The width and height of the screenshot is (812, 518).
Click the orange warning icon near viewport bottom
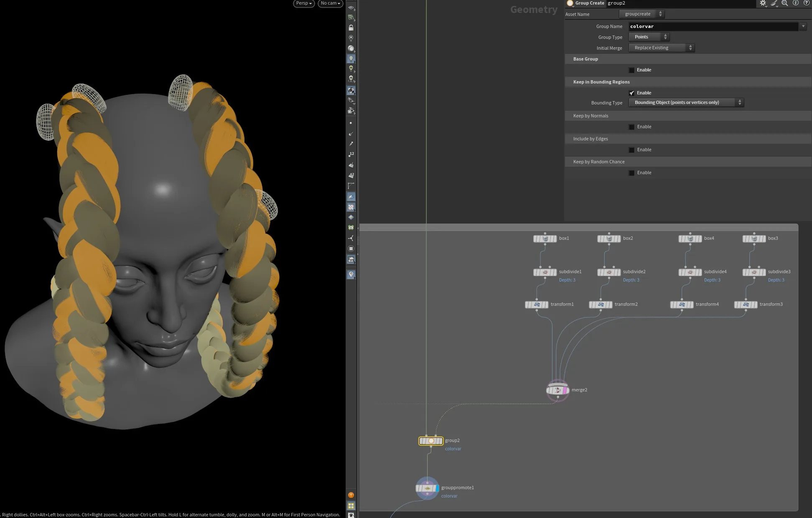tap(351, 495)
